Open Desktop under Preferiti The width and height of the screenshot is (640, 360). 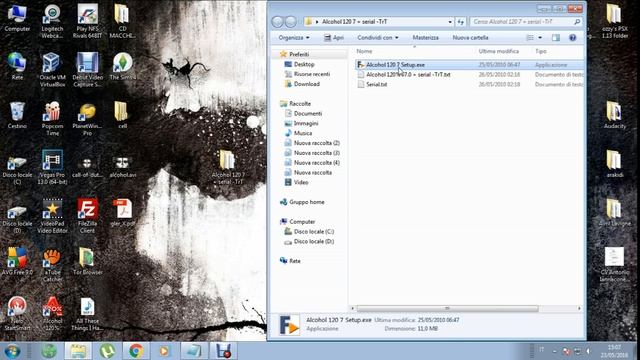click(300, 64)
